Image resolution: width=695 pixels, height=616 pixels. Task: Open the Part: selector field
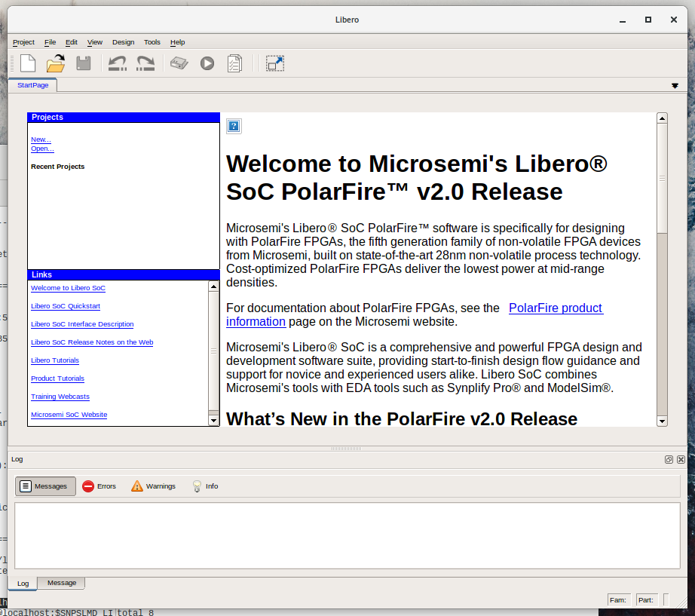coord(647,599)
